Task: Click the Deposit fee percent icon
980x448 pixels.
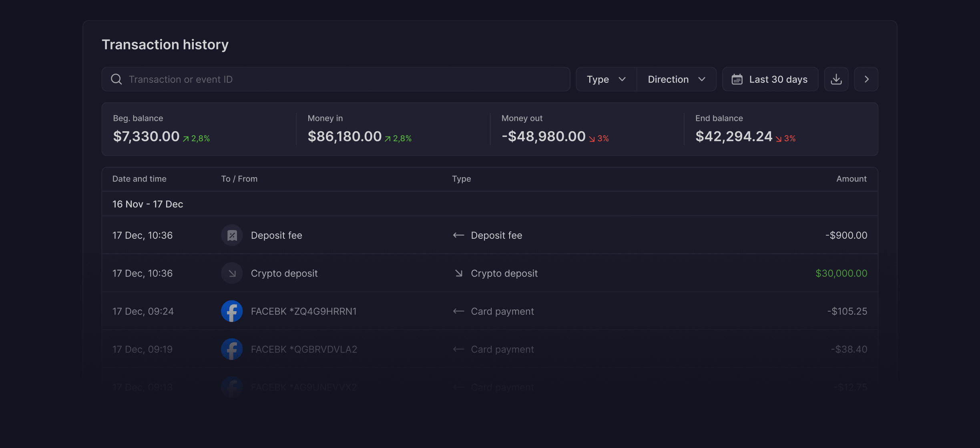Action: click(232, 235)
